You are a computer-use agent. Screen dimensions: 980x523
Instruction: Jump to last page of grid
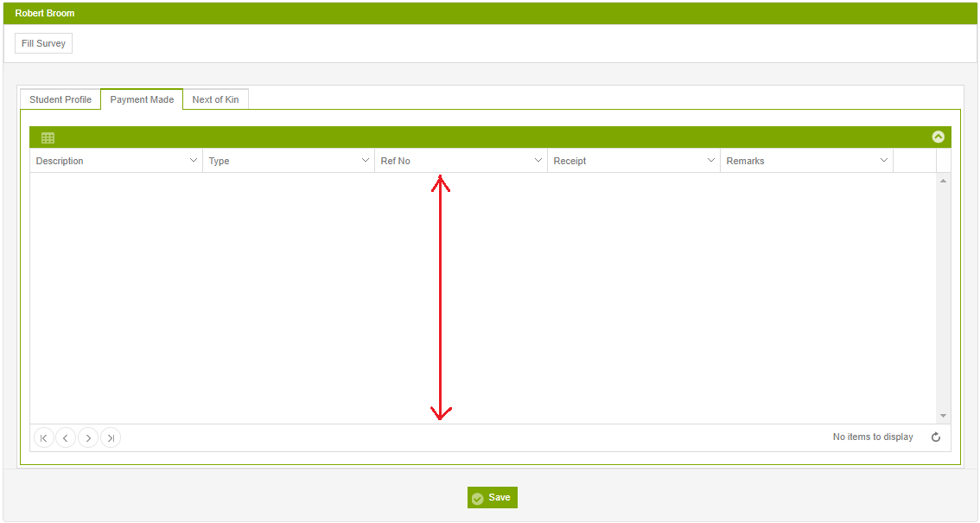[111, 438]
